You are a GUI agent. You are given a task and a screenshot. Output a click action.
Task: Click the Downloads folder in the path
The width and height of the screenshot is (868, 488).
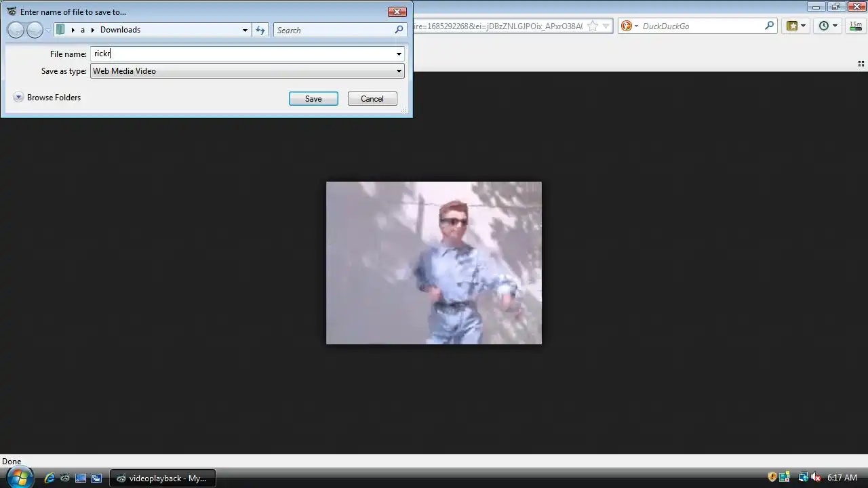coord(120,30)
